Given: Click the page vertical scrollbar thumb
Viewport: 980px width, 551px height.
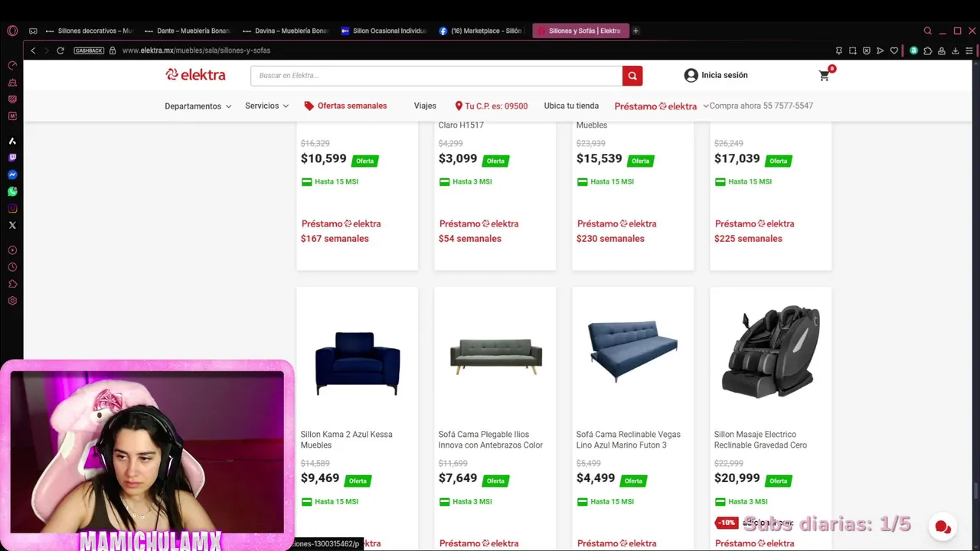Looking at the screenshot, I should 975,491.
